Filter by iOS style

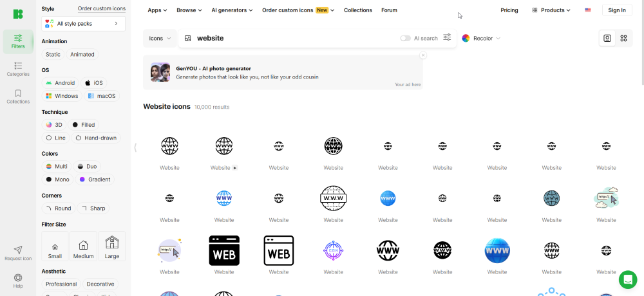point(93,83)
